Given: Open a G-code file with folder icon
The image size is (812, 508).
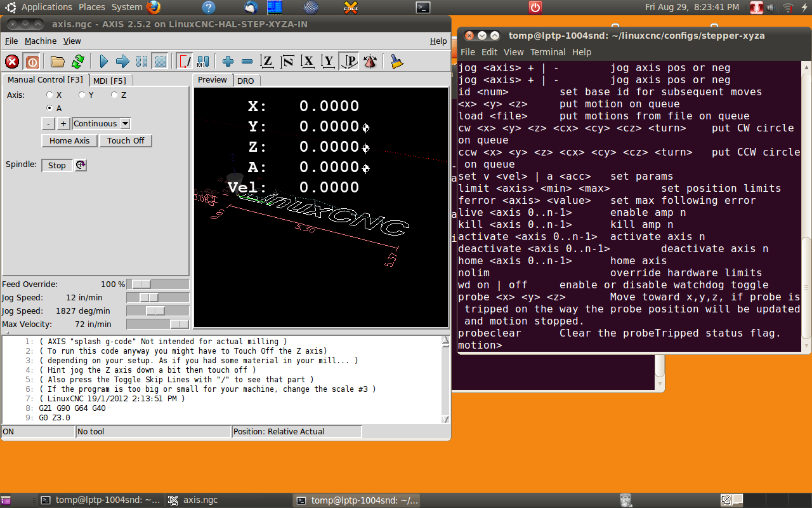Looking at the screenshot, I should 58,62.
